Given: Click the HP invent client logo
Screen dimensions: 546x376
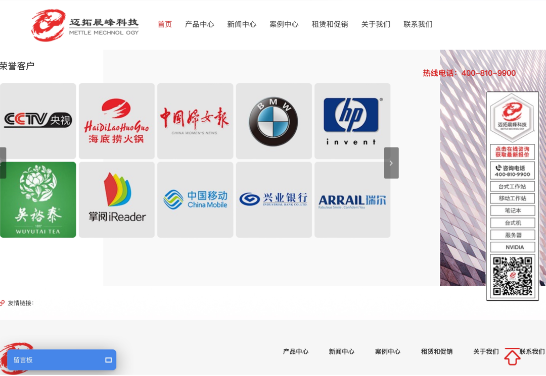Looking at the screenshot, I should [352, 121].
